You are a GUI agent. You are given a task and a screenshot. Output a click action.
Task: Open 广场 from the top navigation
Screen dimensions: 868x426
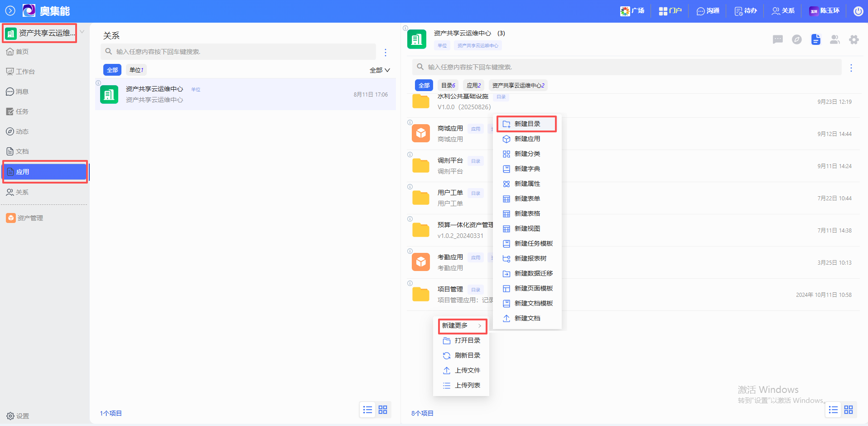[x=632, y=11]
